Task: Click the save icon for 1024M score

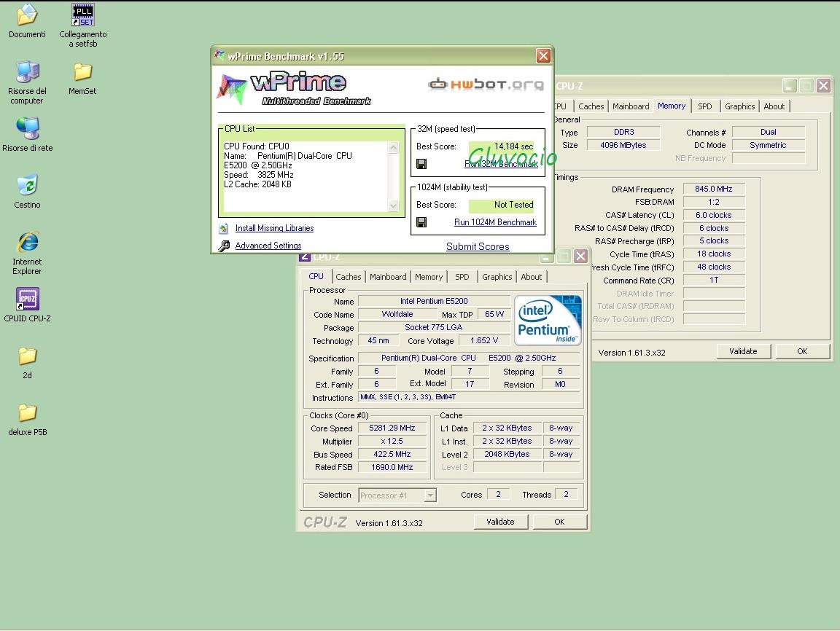Action: [421, 222]
